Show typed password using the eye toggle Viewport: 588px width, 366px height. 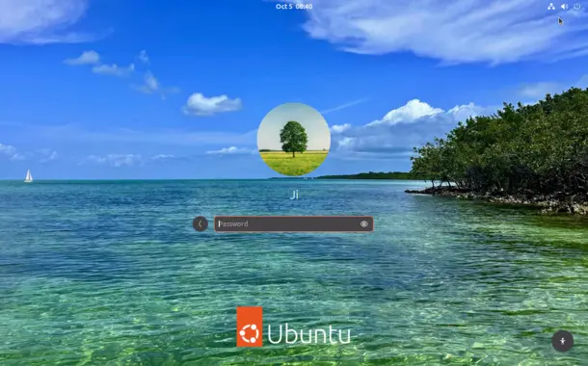pyautogui.click(x=364, y=224)
